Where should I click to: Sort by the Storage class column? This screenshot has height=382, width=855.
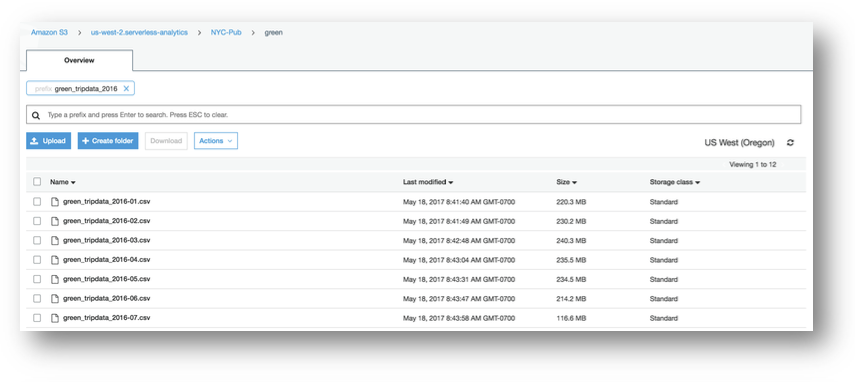point(675,182)
